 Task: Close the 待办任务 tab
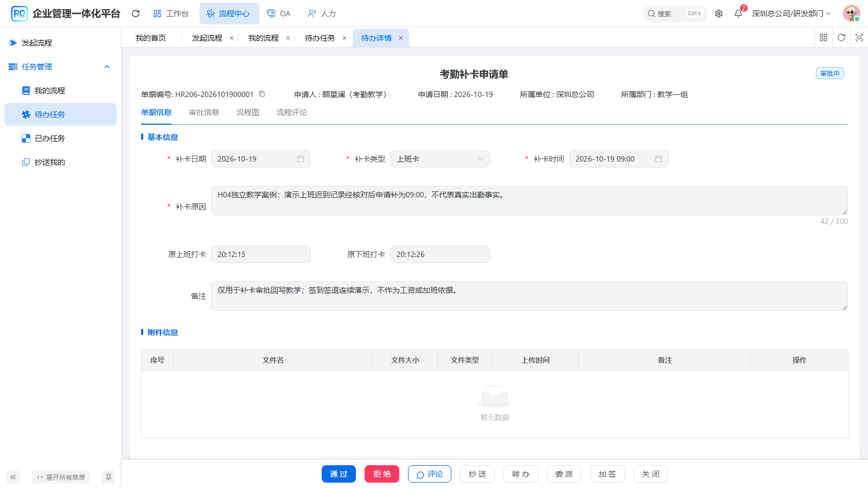coord(344,38)
